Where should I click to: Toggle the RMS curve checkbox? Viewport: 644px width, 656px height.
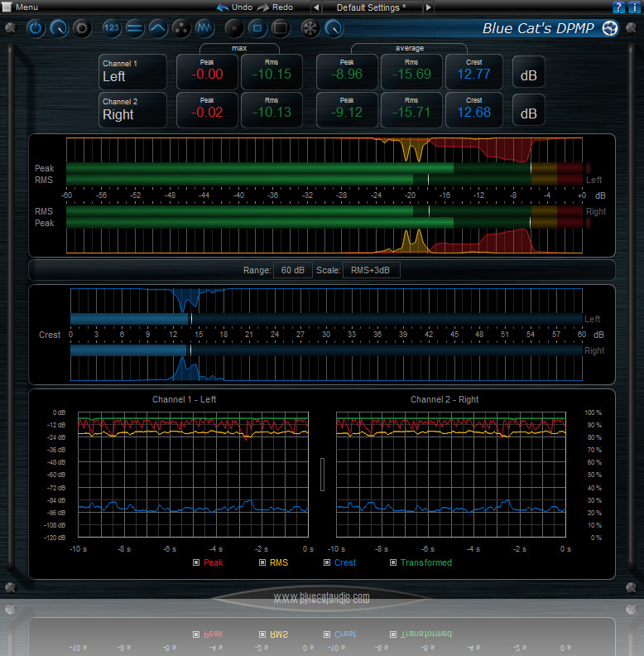click(262, 562)
